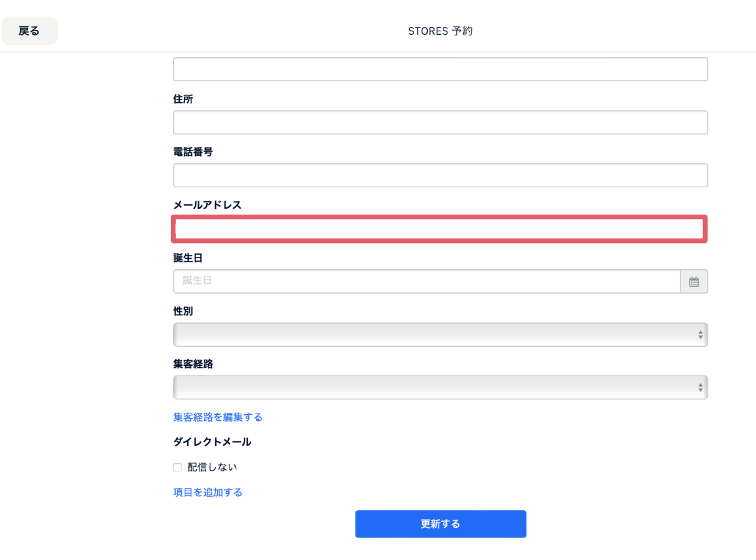Click the 戻る back button
This screenshot has width=756, height=560.
click(29, 31)
